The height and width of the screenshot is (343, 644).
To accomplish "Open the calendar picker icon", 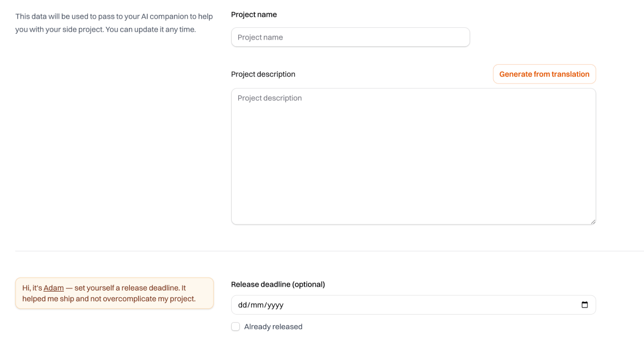I will 584,305.
